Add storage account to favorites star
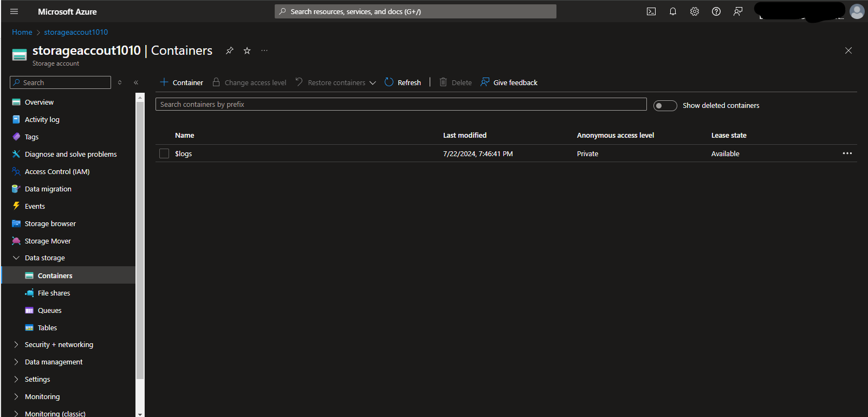This screenshot has width=868, height=417. (x=247, y=50)
